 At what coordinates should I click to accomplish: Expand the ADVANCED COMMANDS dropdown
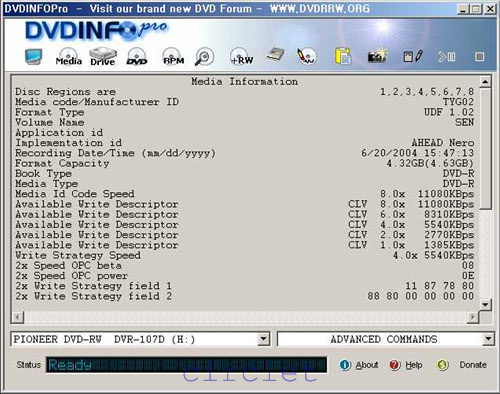pyautogui.click(x=488, y=339)
